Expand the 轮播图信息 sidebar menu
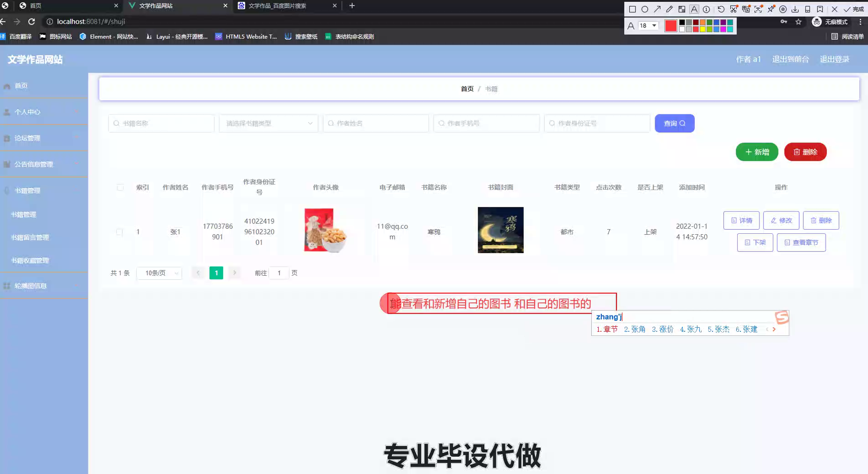This screenshot has height=474, width=868. click(x=44, y=286)
